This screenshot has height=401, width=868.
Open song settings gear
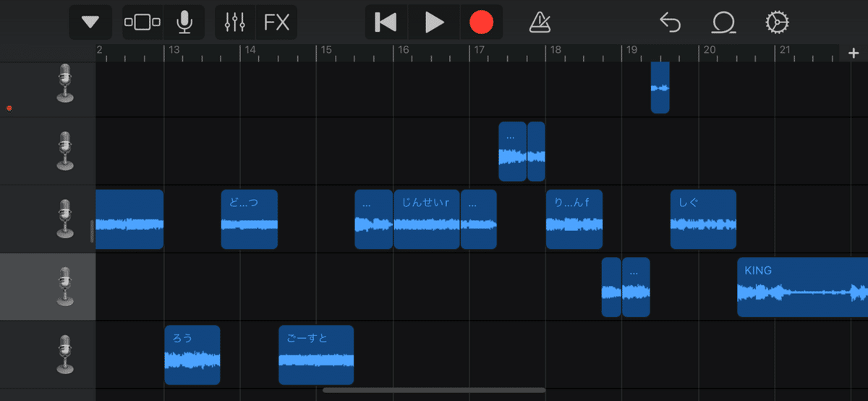tap(776, 22)
